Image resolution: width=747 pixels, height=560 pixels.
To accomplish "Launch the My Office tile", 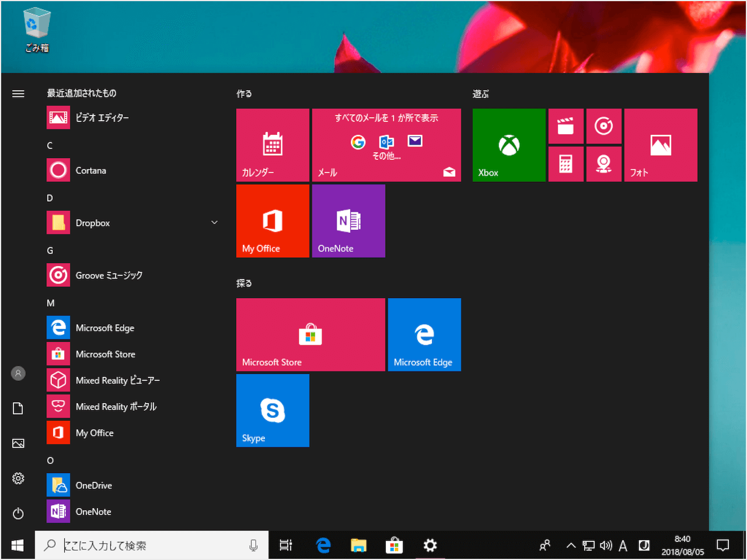I will [273, 220].
